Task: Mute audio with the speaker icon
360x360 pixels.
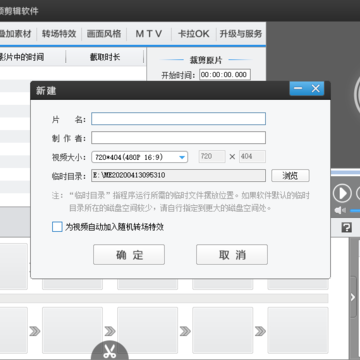Action: 340,210
